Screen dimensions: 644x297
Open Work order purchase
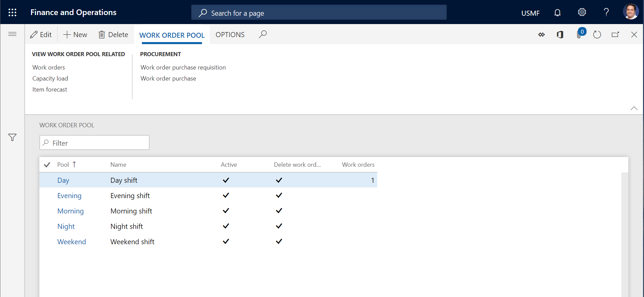pos(168,79)
